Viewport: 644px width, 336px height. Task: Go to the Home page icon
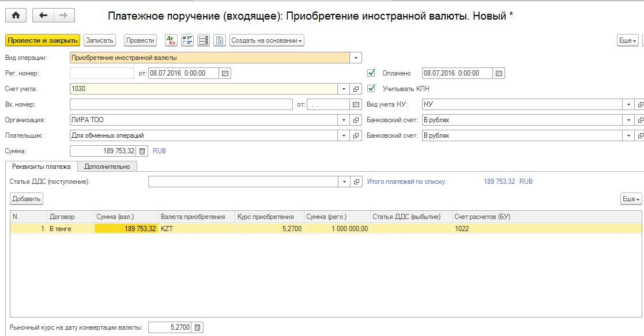coord(16,16)
